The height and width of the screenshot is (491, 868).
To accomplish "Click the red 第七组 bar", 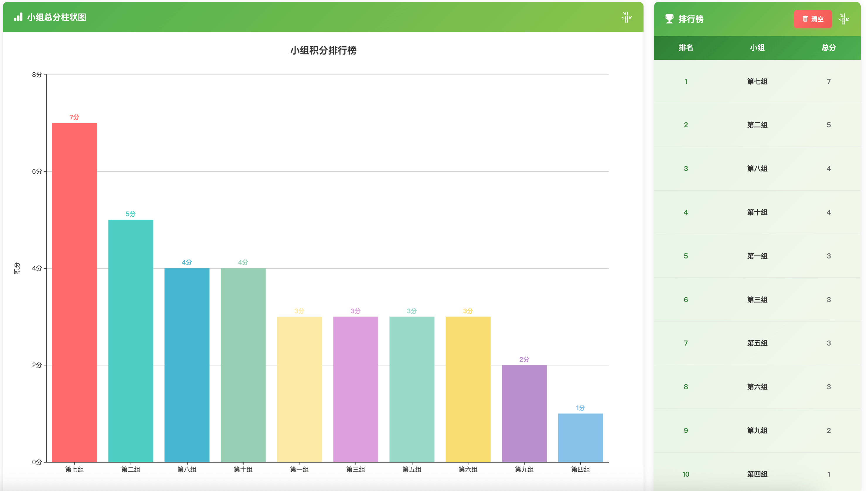I will pos(74,292).
